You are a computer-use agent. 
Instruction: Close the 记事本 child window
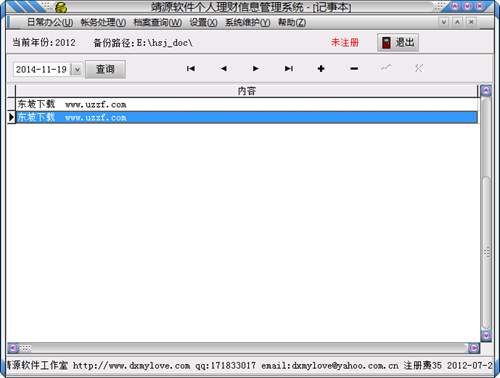[471, 22]
